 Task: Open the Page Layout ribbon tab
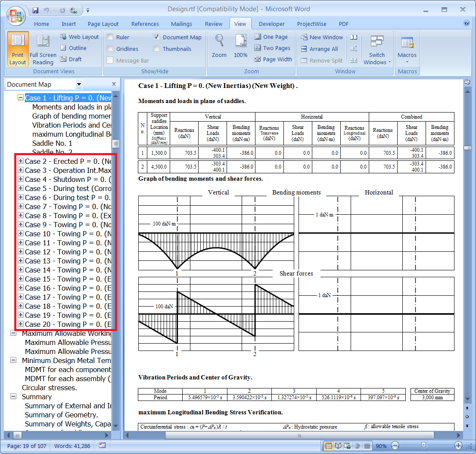pos(103,24)
